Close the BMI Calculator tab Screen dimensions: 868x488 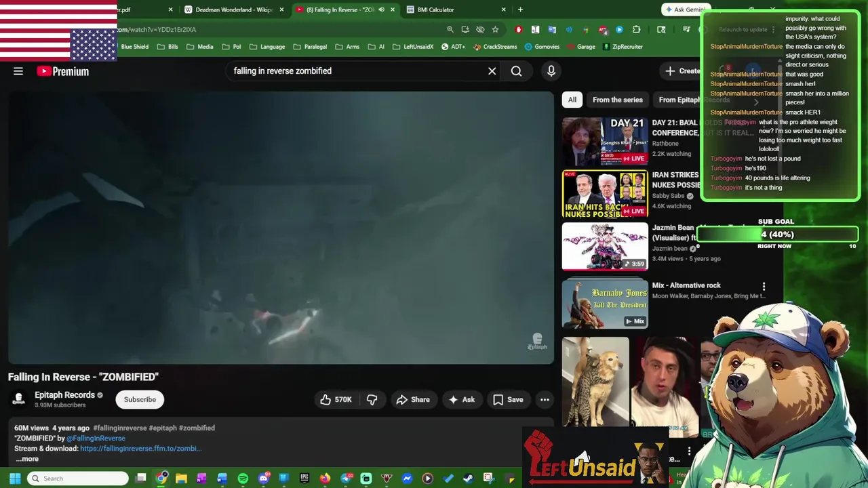tap(503, 9)
